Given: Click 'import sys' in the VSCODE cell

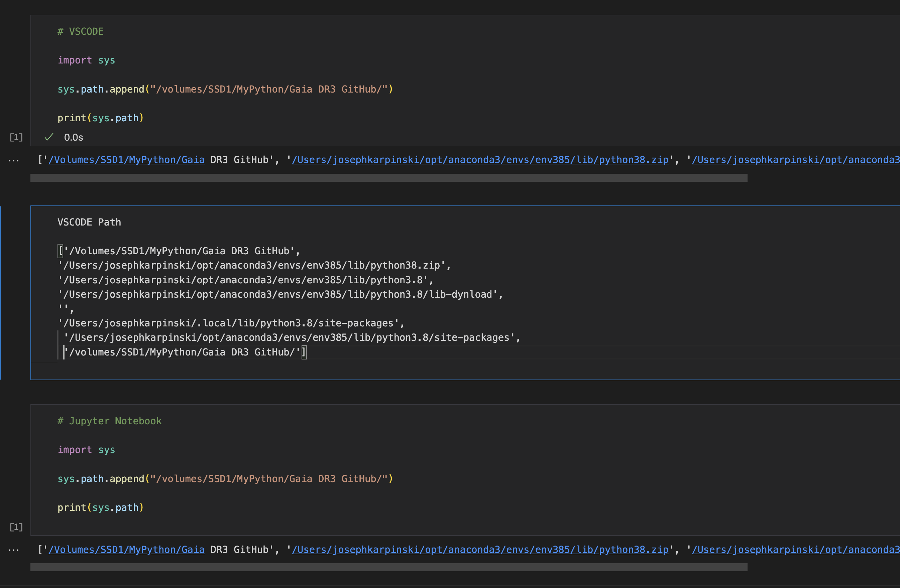Looking at the screenshot, I should point(86,60).
